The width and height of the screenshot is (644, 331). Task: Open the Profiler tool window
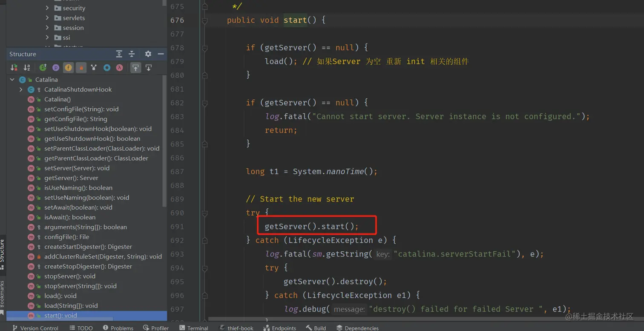click(x=156, y=328)
